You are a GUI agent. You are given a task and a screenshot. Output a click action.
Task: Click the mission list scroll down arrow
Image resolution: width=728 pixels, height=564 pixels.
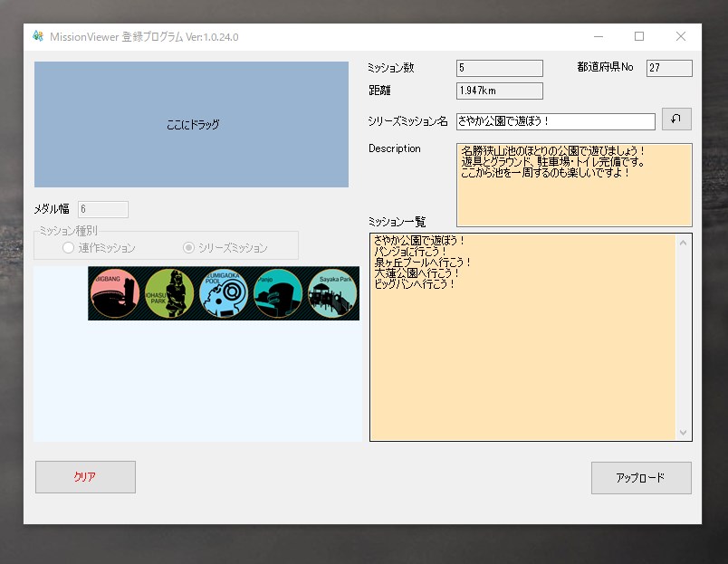click(683, 432)
